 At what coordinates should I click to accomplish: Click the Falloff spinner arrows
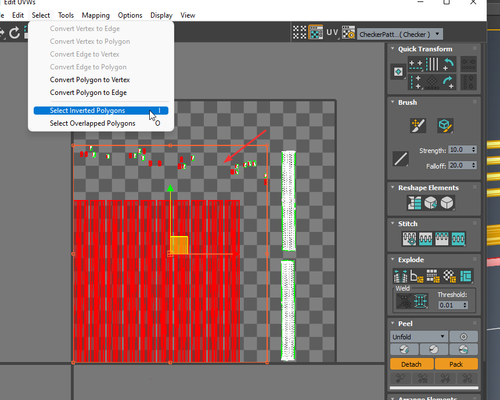pyautogui.click(x=474, y=165)
